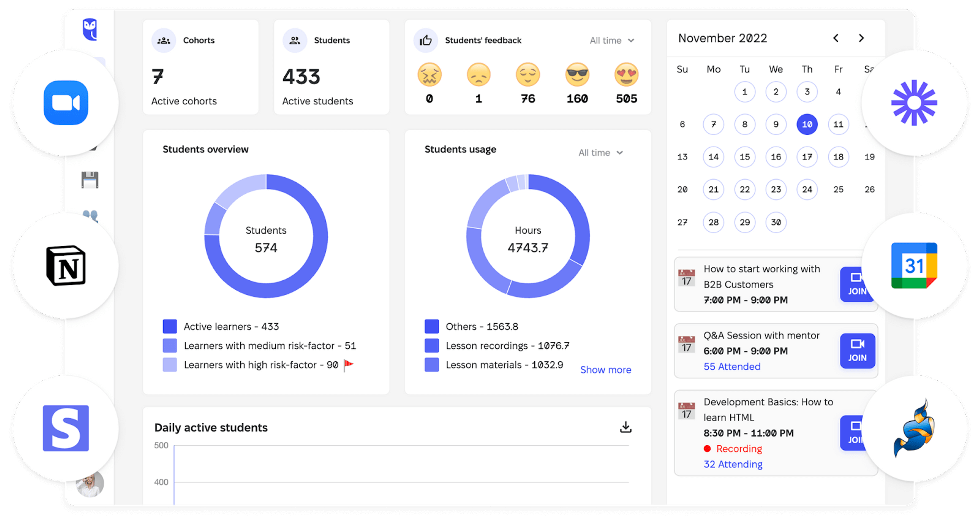
Task: Click the Daily active students title
Action: (x=211, y=428)
